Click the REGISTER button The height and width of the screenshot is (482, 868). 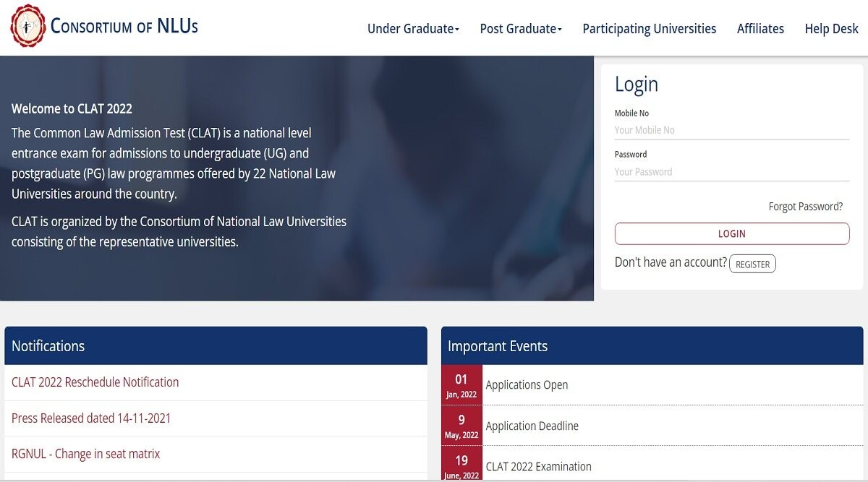752,264
